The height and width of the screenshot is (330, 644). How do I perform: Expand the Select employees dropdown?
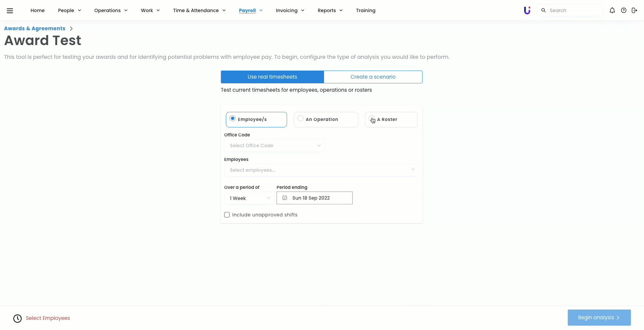[321, 170]
